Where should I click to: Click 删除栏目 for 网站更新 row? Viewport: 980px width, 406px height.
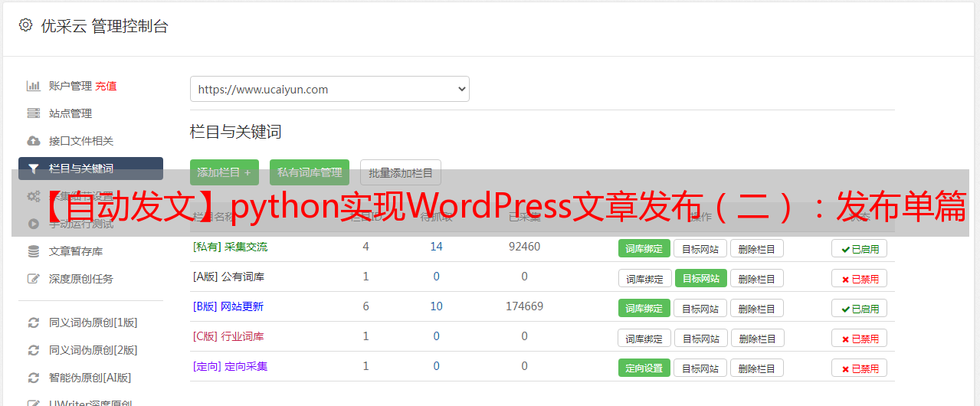click(756, 308)
